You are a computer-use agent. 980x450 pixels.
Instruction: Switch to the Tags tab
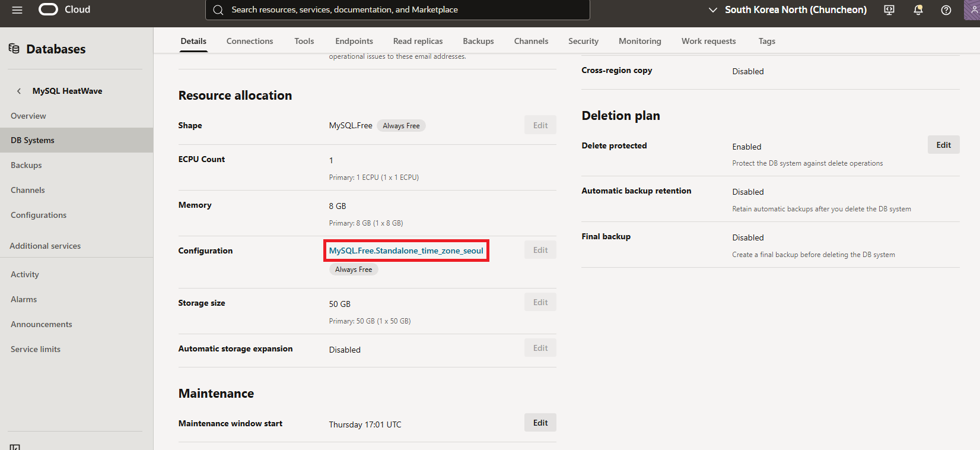click(x=766, y=41)
